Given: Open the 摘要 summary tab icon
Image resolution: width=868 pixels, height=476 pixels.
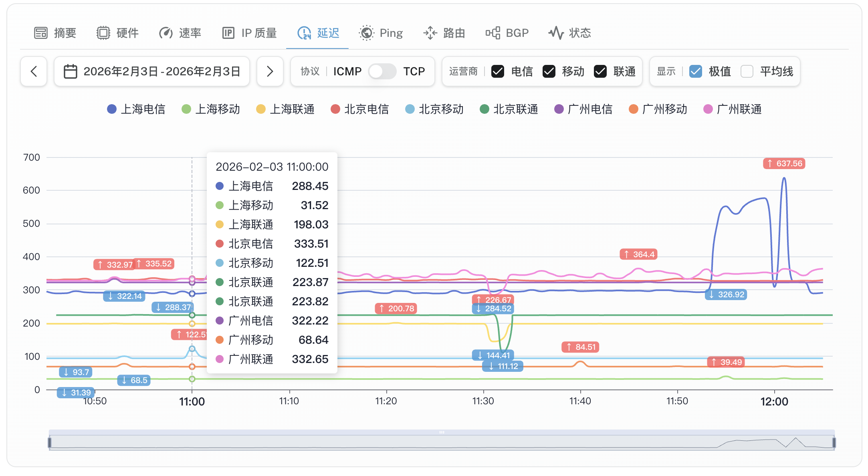Looking at the screenshot, I should pos(41,33).
